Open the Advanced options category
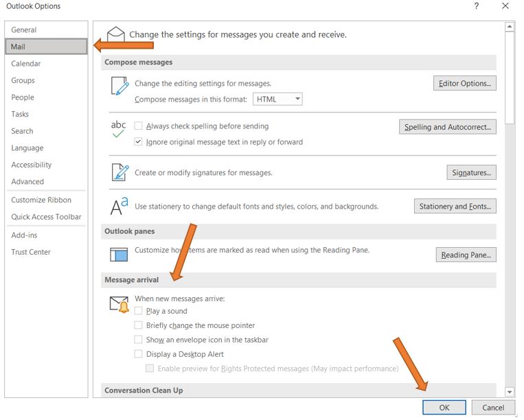 [47, 182]
